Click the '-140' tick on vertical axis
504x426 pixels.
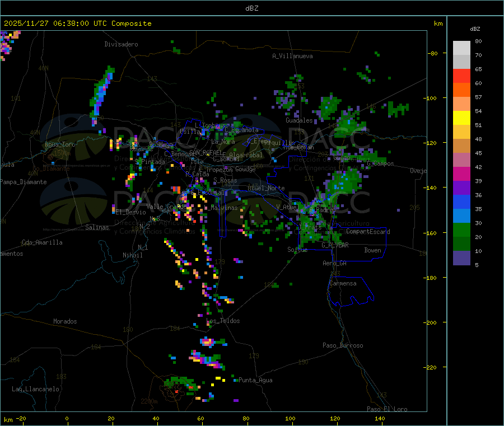[432, 188]
